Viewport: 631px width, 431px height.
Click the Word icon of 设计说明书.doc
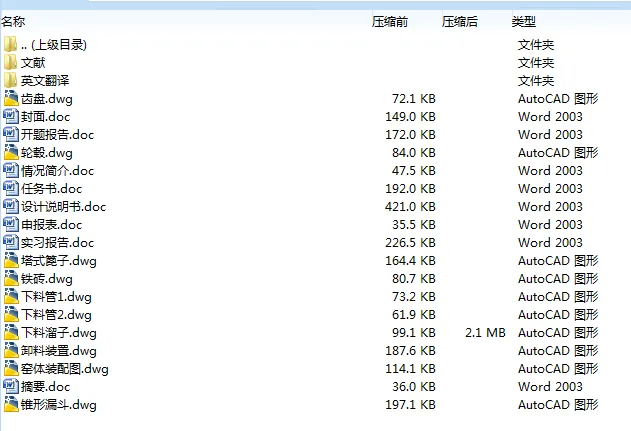11,206
